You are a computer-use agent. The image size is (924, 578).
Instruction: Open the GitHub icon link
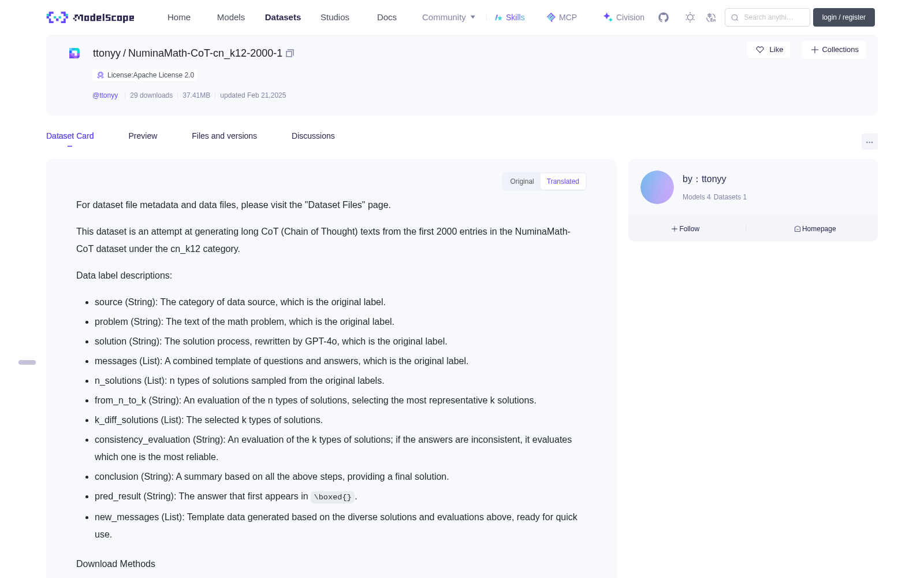tap(664, 17)
